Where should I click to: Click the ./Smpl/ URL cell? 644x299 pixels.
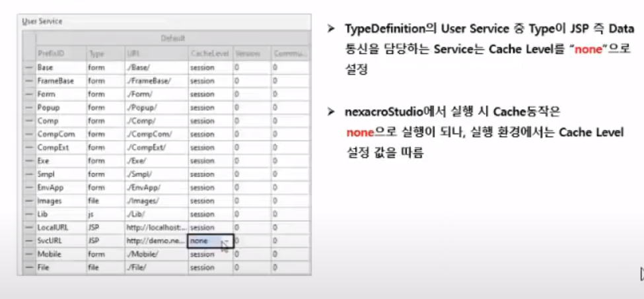pos(157,174)
